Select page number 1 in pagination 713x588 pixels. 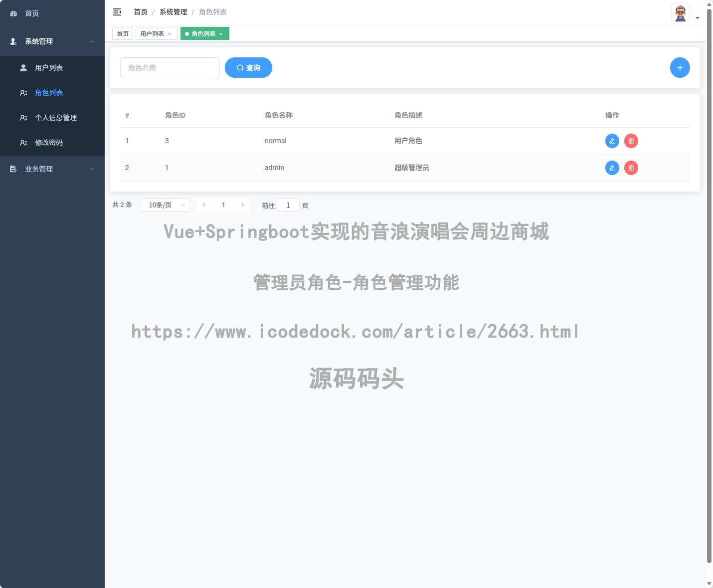pos(223,205)
